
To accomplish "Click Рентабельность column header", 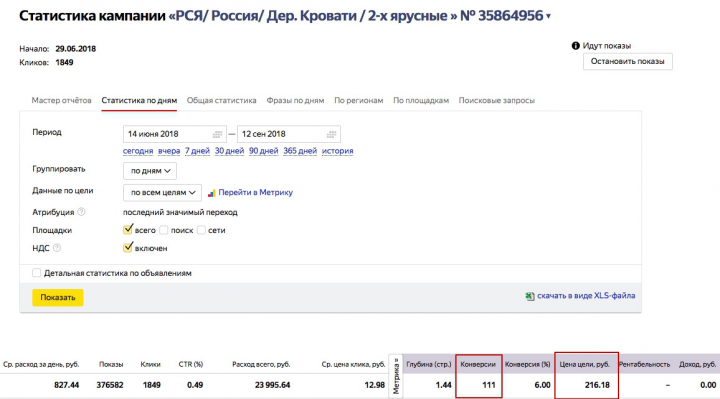I will (644, 364).
